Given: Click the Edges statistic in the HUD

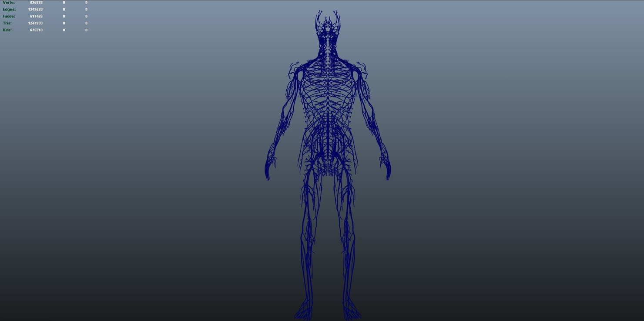Looking at the screenshot, I should pyautogui.click(x=9, y=9).
